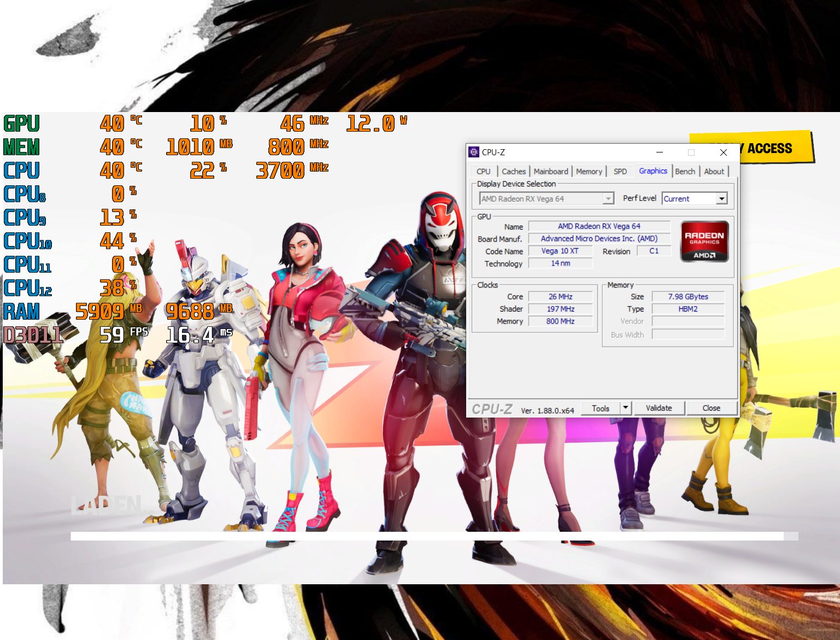Screen dimensions: 840x640
Task: Click the Close button in CPU-Z
Action: coord(711,408)
